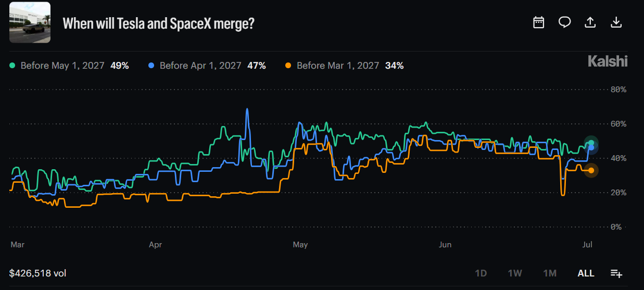
Task: Click the 20% y-axis label
Action: (x=618, y=193)
